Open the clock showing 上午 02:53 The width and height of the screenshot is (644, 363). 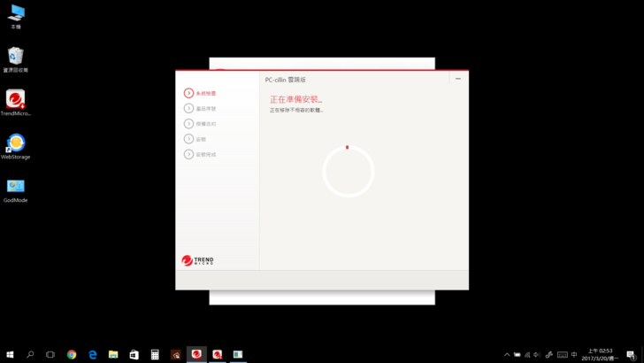coord(600,354)
